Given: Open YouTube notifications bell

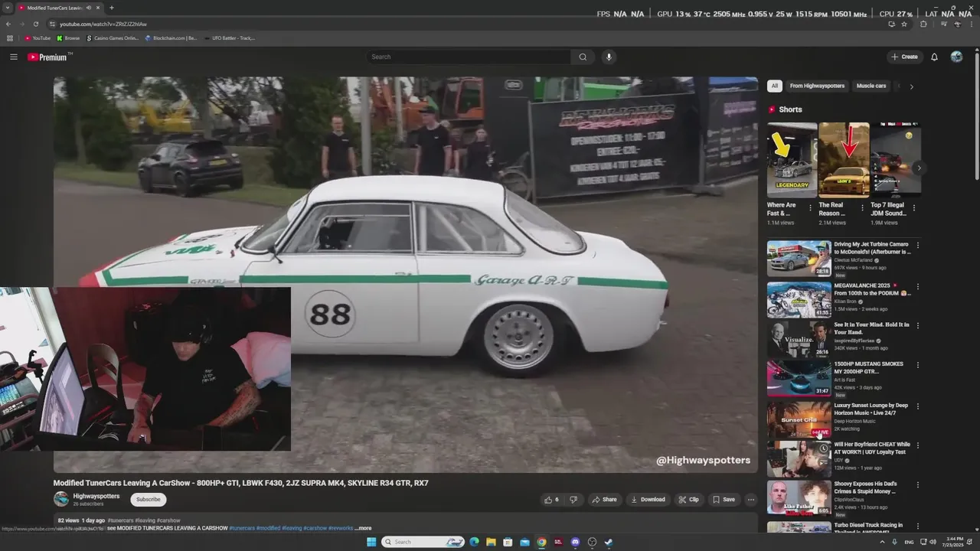Looking at the screenshot, I should click(x=934, y=57).
